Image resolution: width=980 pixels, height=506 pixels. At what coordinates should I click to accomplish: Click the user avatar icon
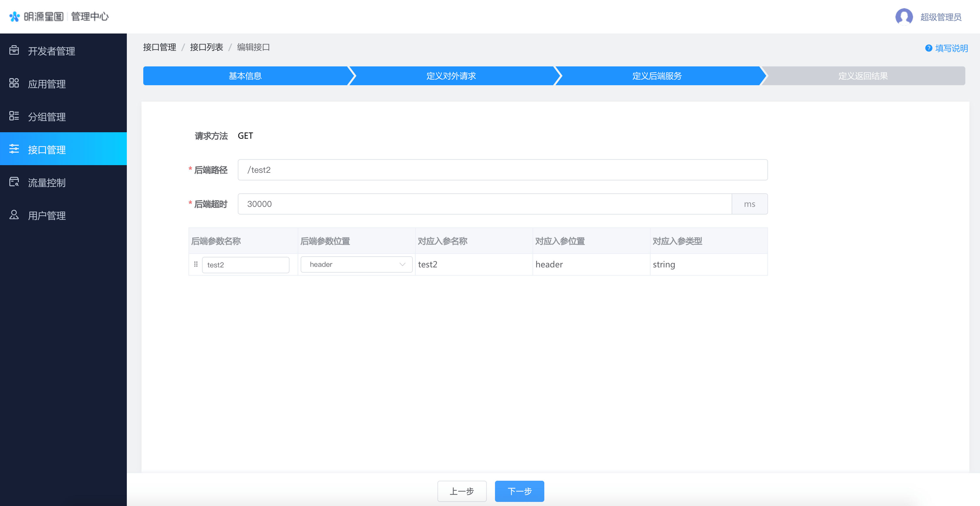point(904,17)
